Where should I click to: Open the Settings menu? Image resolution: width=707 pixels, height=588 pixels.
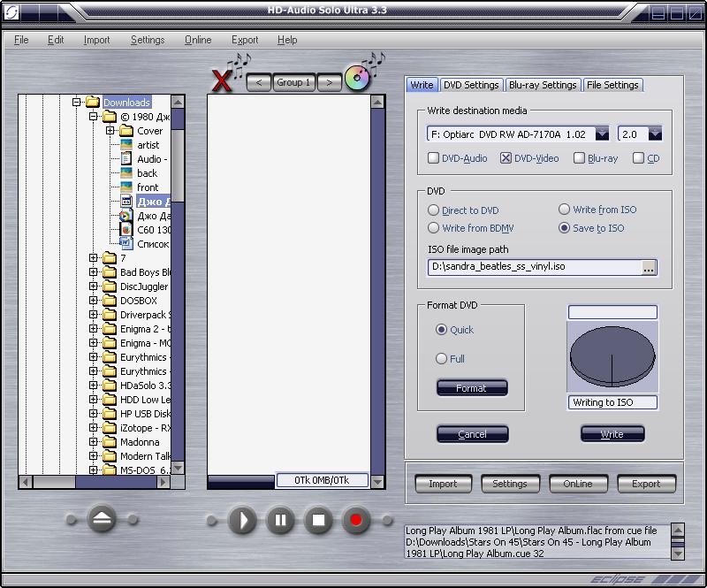(148, 40)
